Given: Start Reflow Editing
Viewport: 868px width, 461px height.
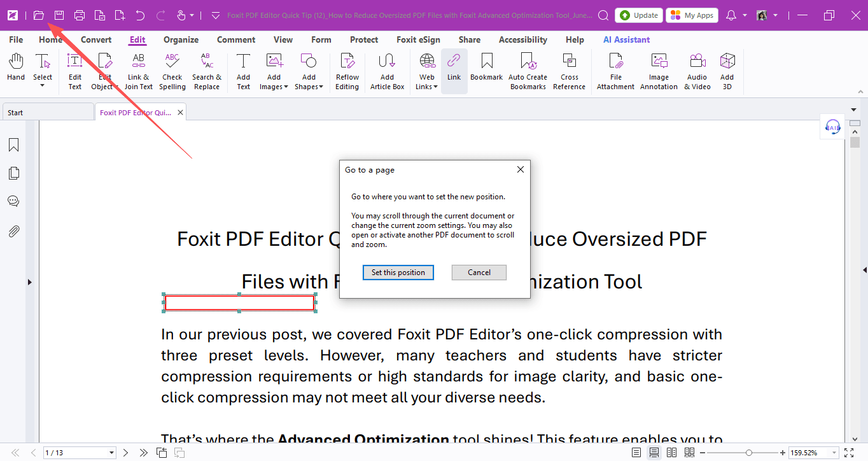Looking at the screenshot, I should click(x=347, y=71).
